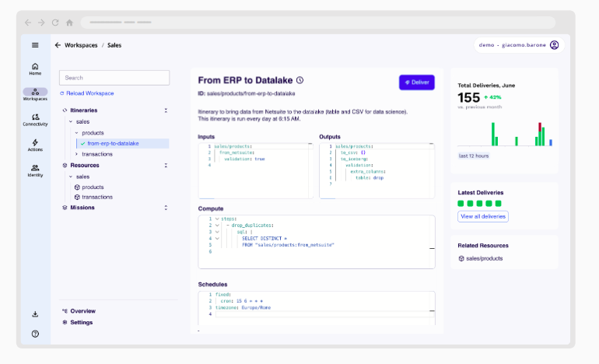Screen dimensions: 599x364
Task: Open the products resource
Action: [x=93, y=187]
